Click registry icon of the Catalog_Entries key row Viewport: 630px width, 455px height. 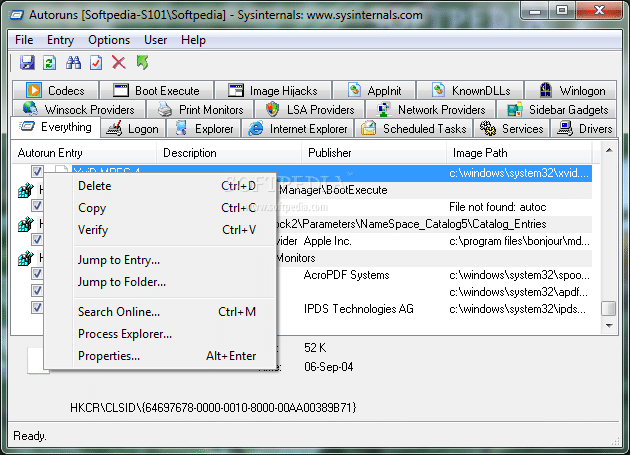(x=26, y=224)
